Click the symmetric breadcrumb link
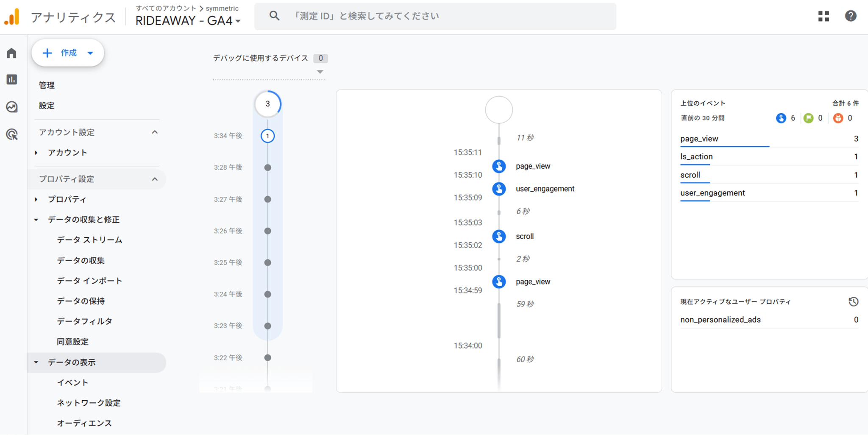The width and height of the screenshot is (868, 435). tap(222, 8)
